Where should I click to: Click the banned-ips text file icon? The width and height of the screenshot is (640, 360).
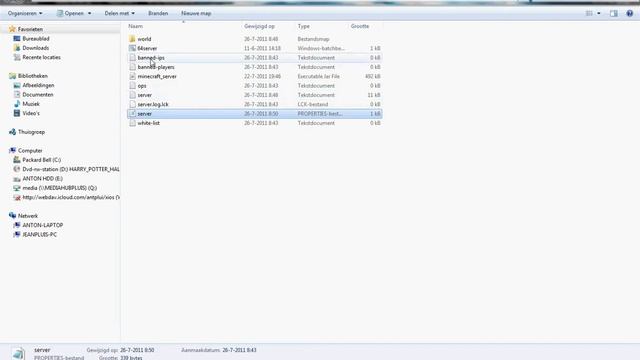[132, 58]
